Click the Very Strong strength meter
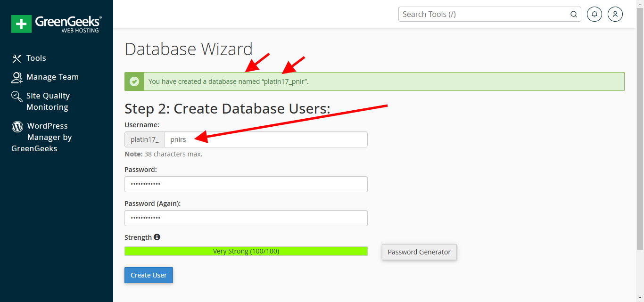Viewport: 644px width, 302px height. tap(246, 251)
